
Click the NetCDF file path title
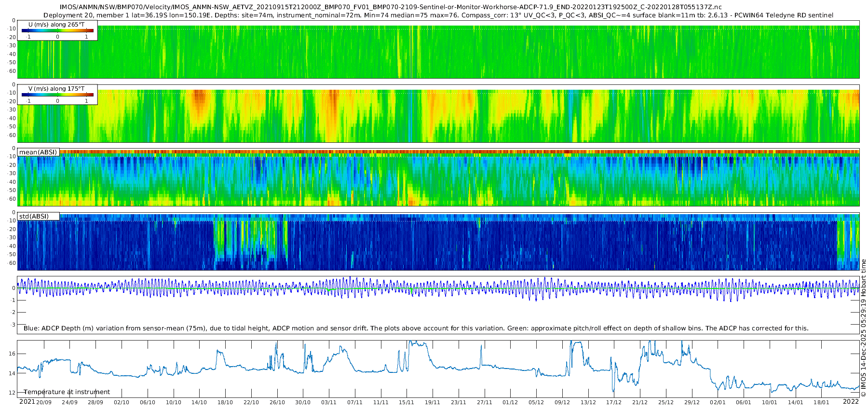[x=391, y=7]
